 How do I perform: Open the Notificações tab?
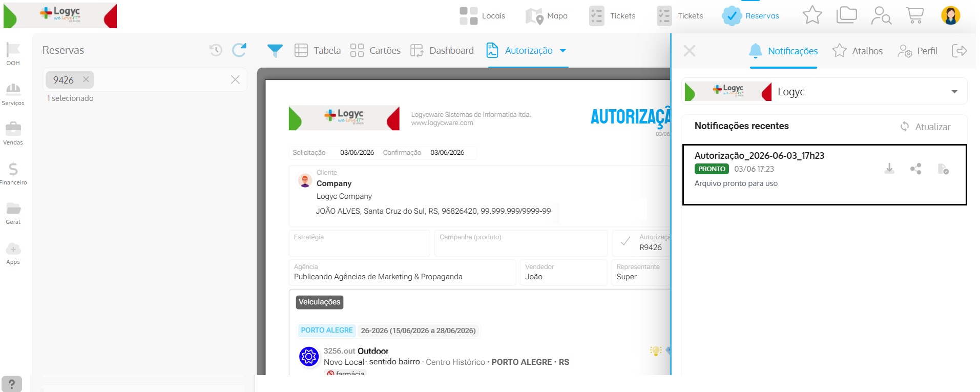pyautogui.click(x=783, y=51)
